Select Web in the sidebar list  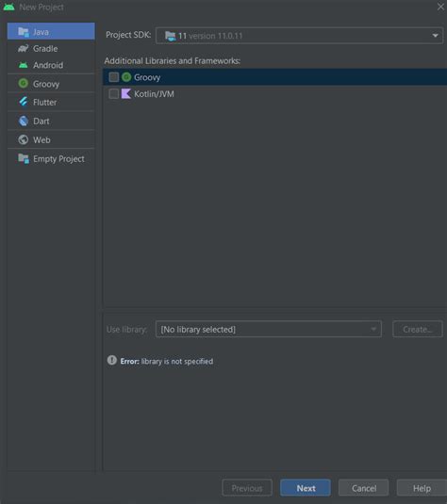pyautogui.click(x=51, y=139)
